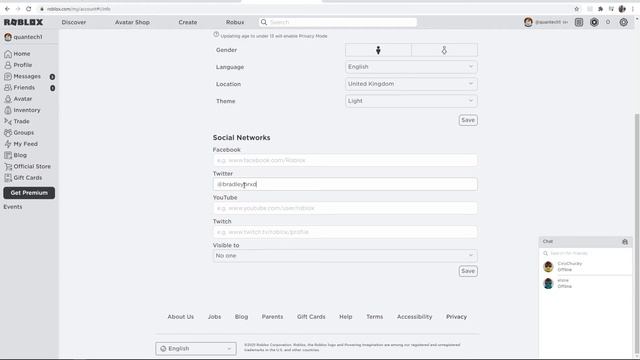This screenshot has width=640, height=360.
Task: Focus the YouTube input field
Action: (345, 208)
